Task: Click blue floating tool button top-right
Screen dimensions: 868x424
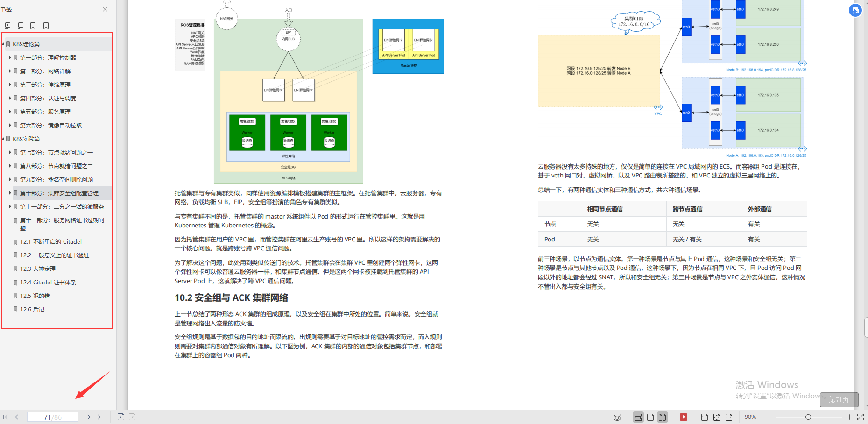Action: click(855, 10)
